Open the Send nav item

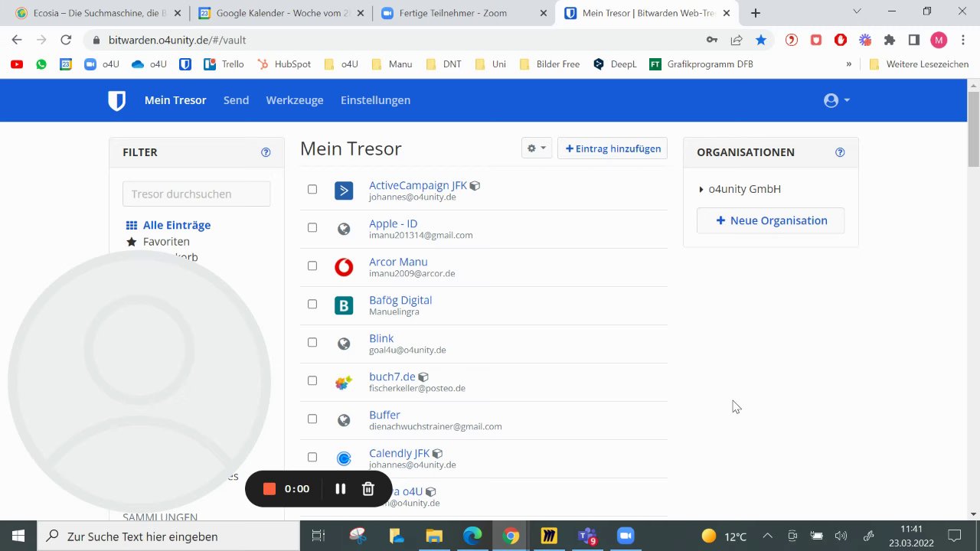click(236, 100)
